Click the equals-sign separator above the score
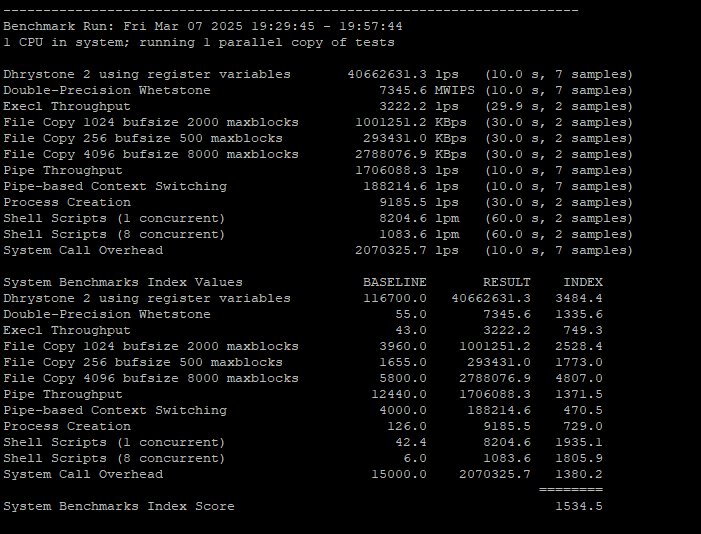Viewport: 701px width, 534px height. (x=570, y=490)
